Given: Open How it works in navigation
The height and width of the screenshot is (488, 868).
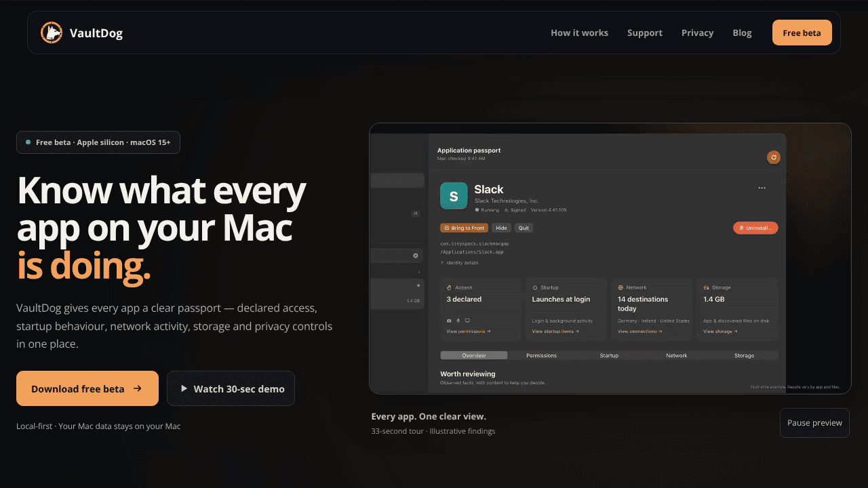Looking at the screenshot, I should 579,33.
